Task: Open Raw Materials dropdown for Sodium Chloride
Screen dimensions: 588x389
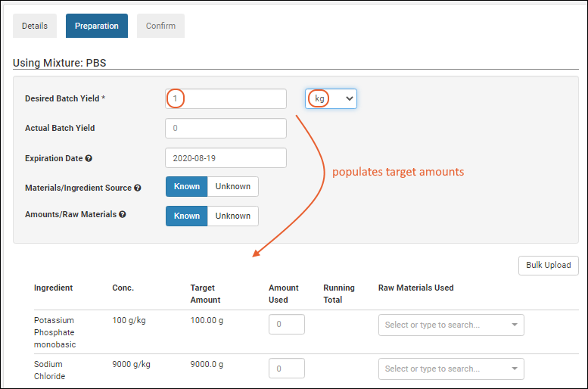Action: pos(451,369)
